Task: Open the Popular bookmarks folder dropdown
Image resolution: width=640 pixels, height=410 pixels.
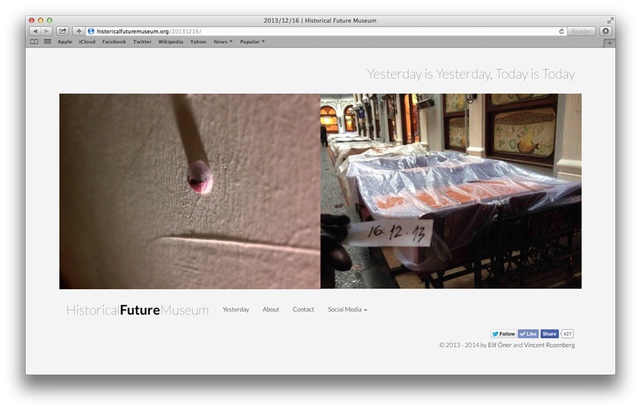Action: click(252, 42)
